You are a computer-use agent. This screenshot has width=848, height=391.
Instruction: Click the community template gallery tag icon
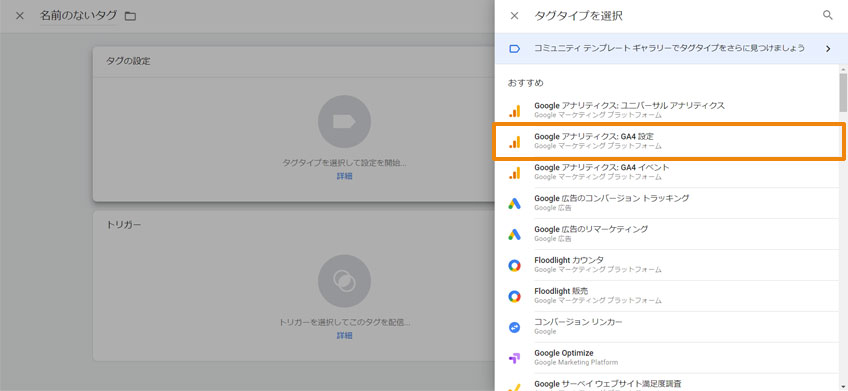tap(514, 49)
